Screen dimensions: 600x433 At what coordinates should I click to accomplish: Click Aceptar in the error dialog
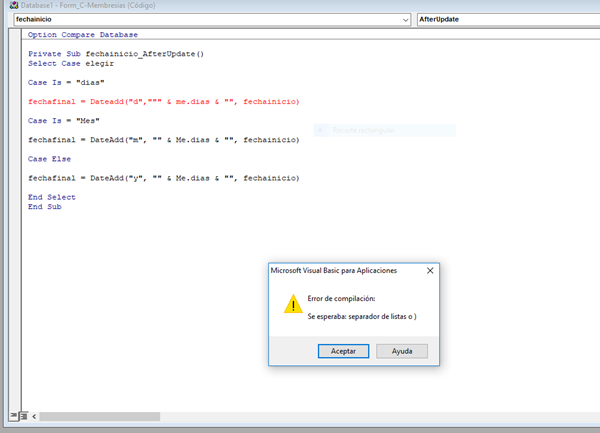[343, 351]
